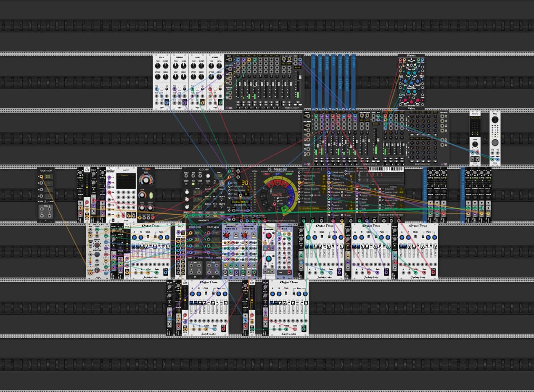Click the Plateau reverb module title
The height and width of the screenshot is (392, 534).
coord(411,55)
